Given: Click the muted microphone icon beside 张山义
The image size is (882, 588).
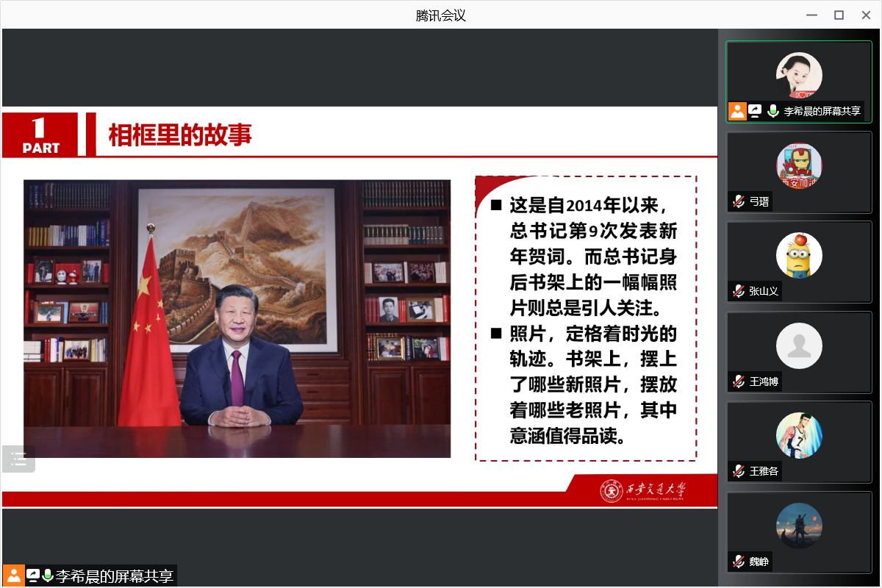Looking at the screenshot, I should (x=738, y=291).
